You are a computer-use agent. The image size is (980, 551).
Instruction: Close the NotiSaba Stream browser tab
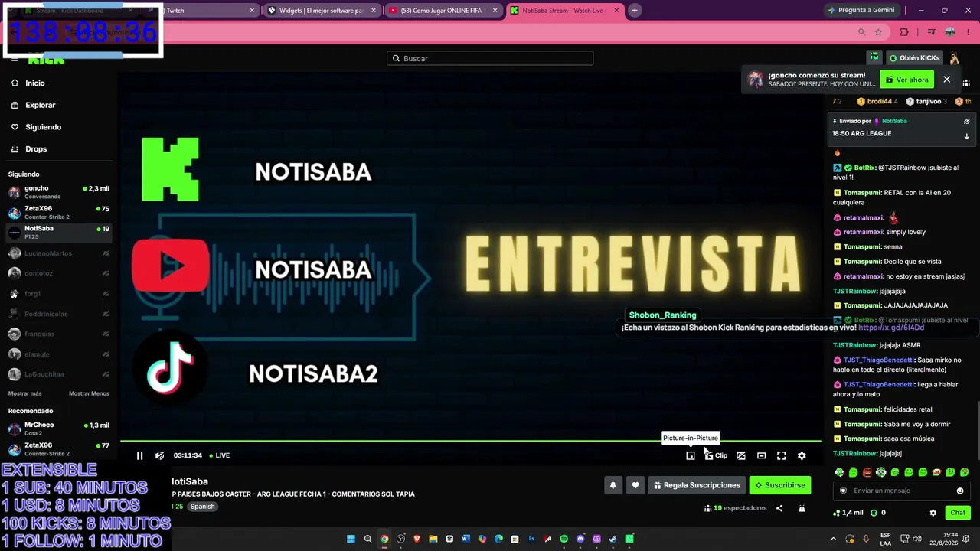pos(616,11)
